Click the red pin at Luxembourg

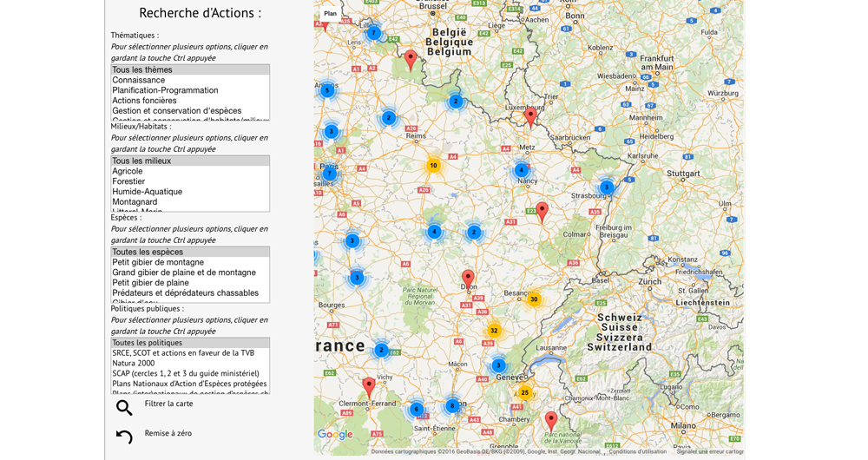[530, 118]
